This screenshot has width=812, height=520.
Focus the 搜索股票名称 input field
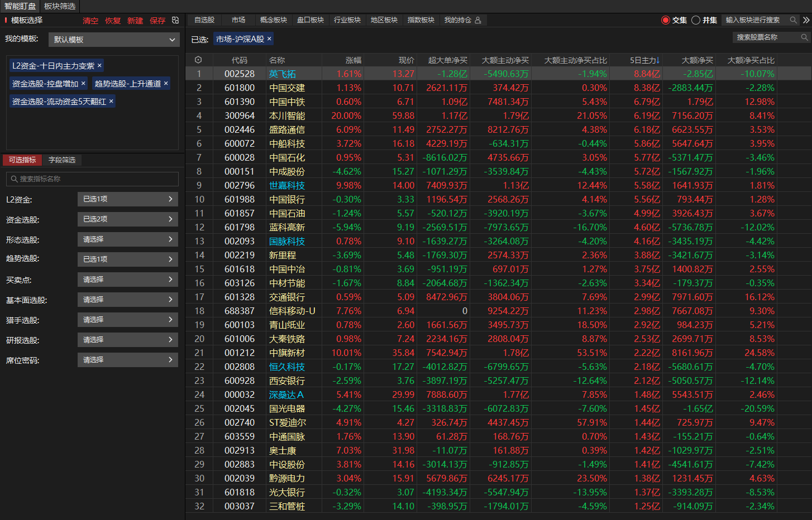771,37
